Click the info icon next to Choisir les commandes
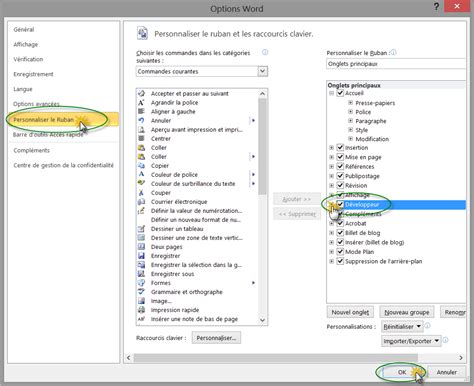Screen dimensions: 474x386 (265, 52)
